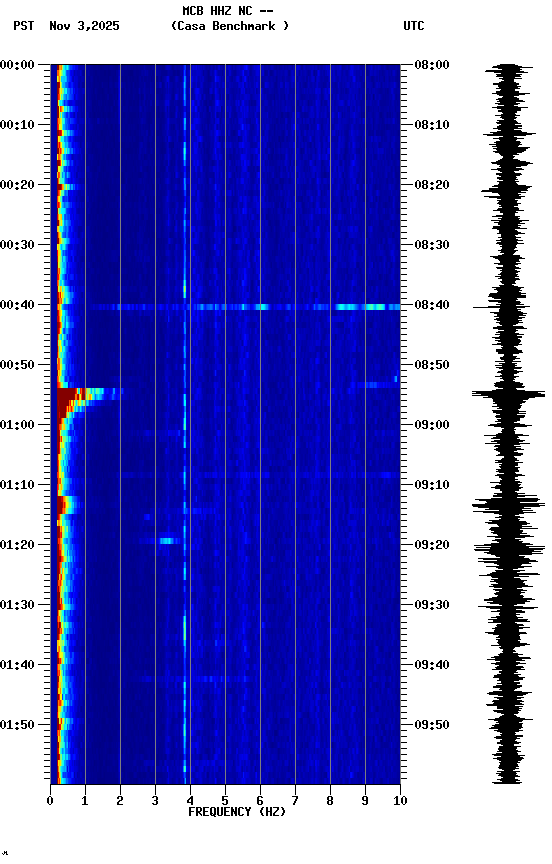Click the PST time label 00:10

[x=17, y=125]
